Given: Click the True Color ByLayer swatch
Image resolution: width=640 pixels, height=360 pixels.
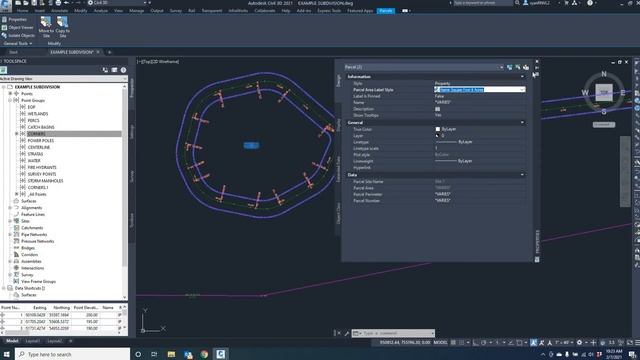Looking at the screenshot, I should 438,129.
